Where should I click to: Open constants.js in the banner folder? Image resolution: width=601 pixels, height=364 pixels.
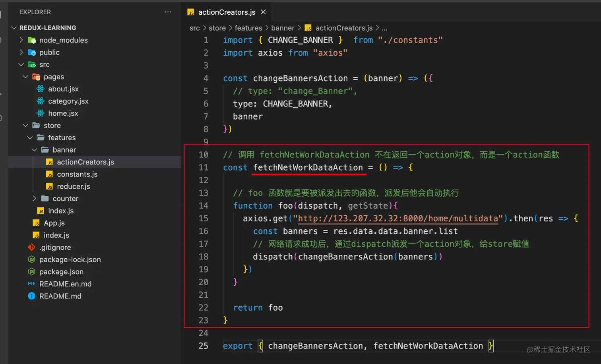coord(77,174)
